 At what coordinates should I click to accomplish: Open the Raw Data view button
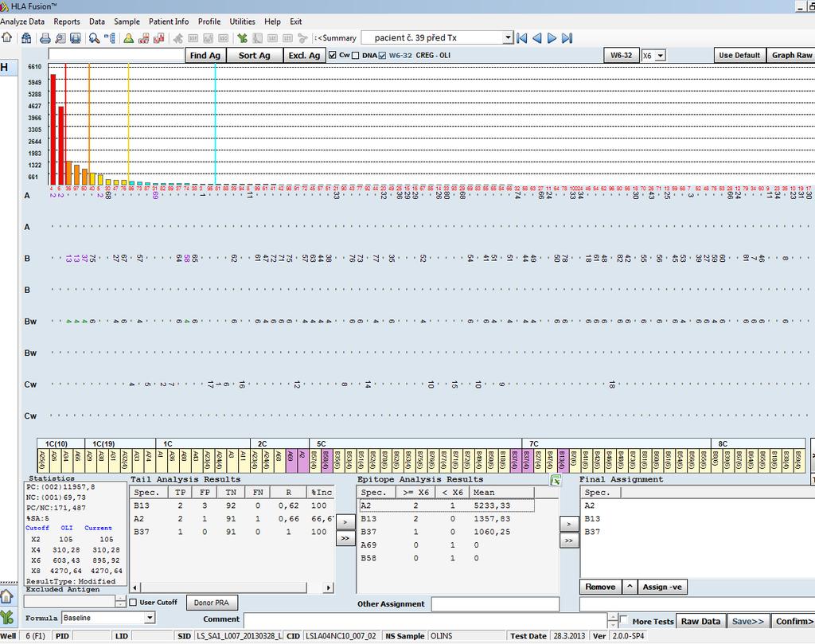pyautogui.click(x=700, y=621)
